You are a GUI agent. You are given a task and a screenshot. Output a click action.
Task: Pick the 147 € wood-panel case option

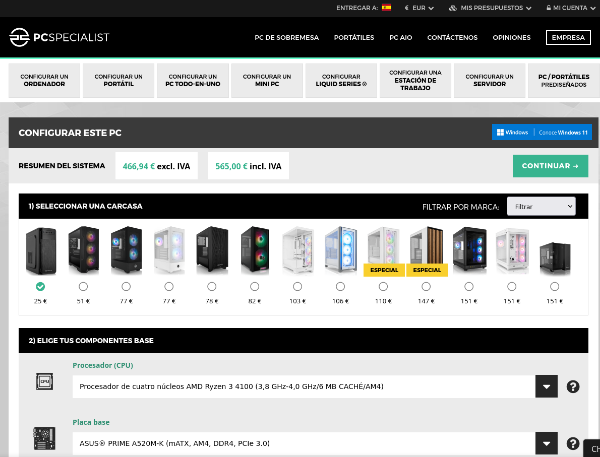tap(426, 287)
